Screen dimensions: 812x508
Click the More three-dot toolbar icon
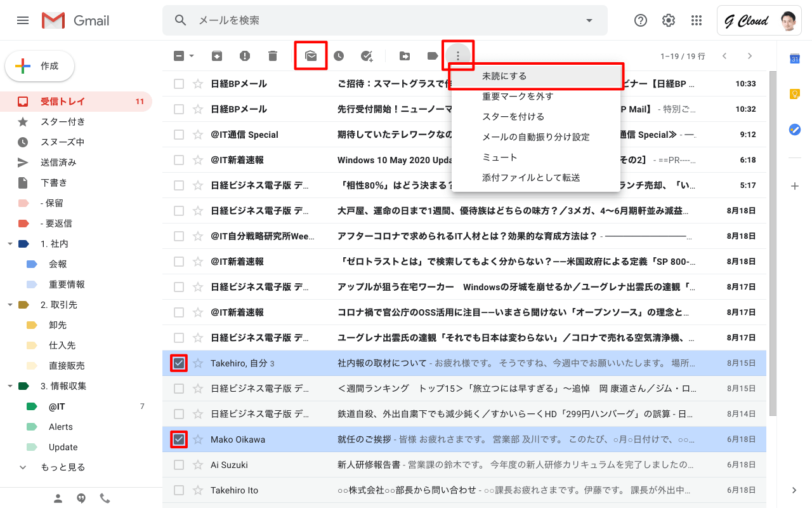pos(458,56)
